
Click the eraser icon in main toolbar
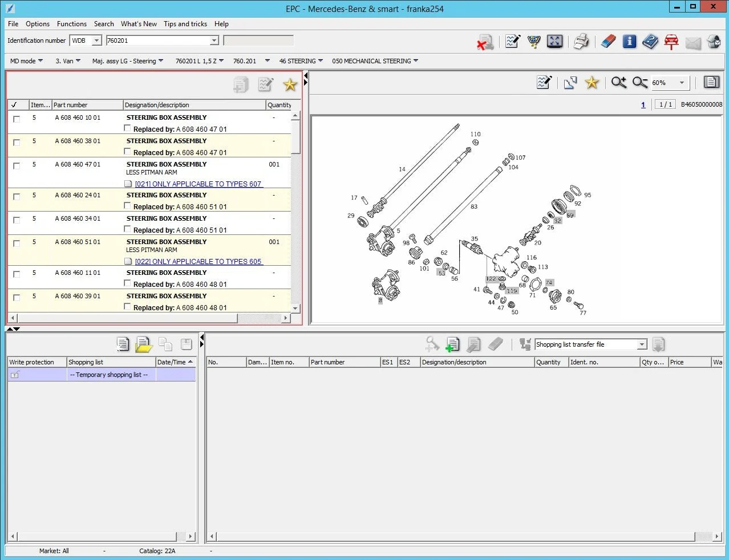609,42
